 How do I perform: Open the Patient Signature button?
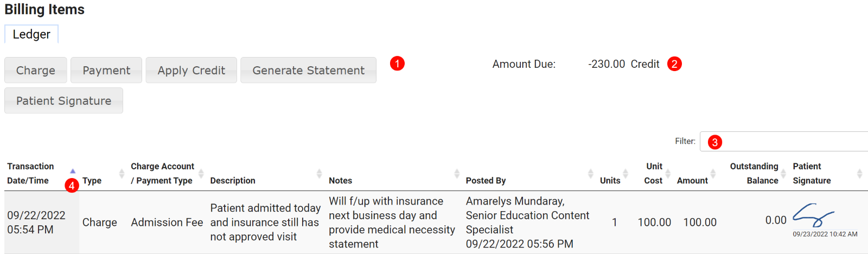63,101
